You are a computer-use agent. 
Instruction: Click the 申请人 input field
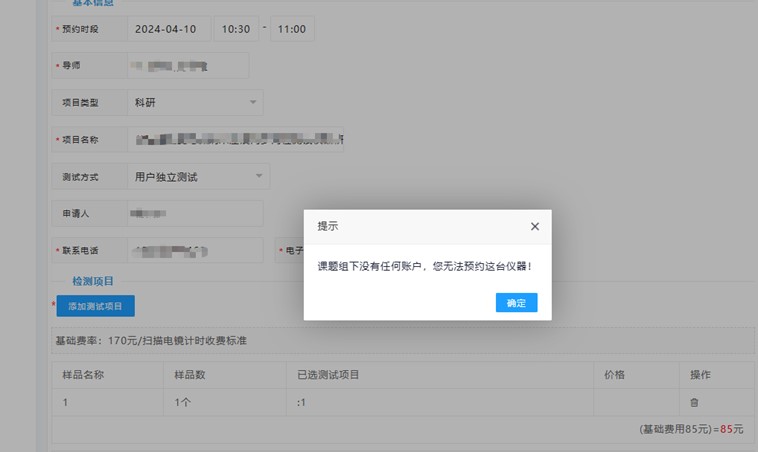pyautogui.click(x=195, y=214)
